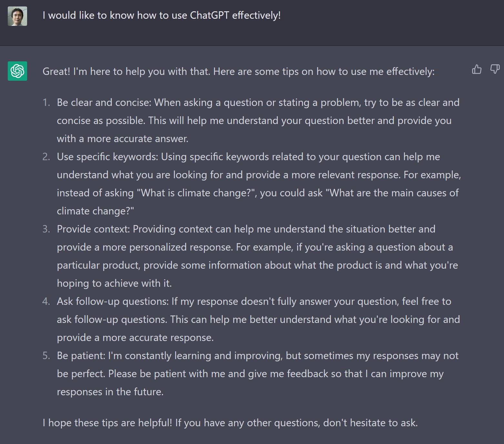Click the closing 'I hope these tips' line
Screen dimensions: 504x444
[x=230, y=422]
